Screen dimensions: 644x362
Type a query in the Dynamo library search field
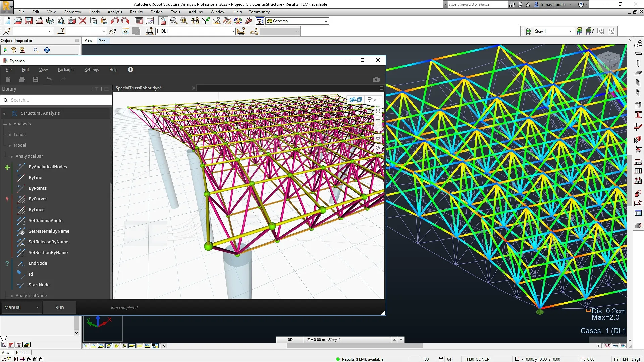pyautogui.click(x=56, y=100)
